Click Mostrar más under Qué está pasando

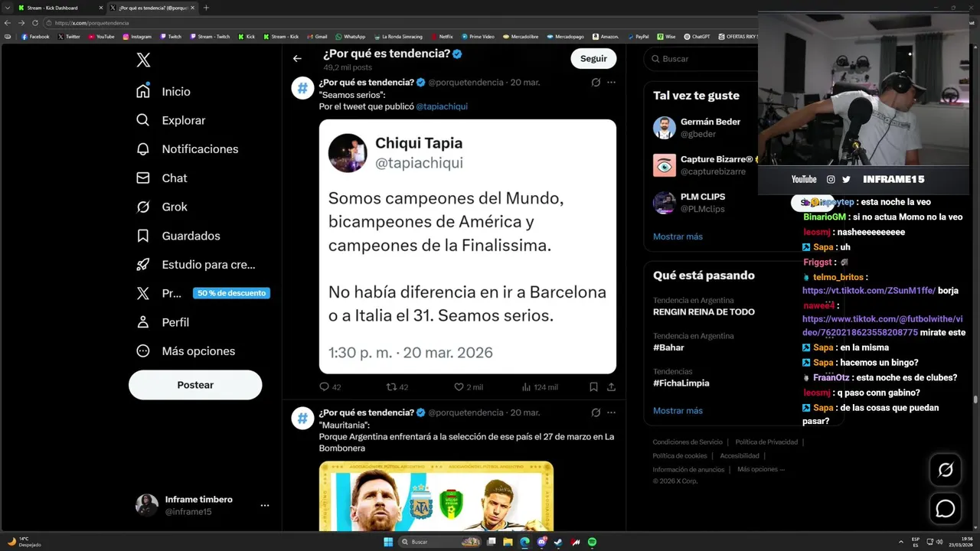point(678,411)
